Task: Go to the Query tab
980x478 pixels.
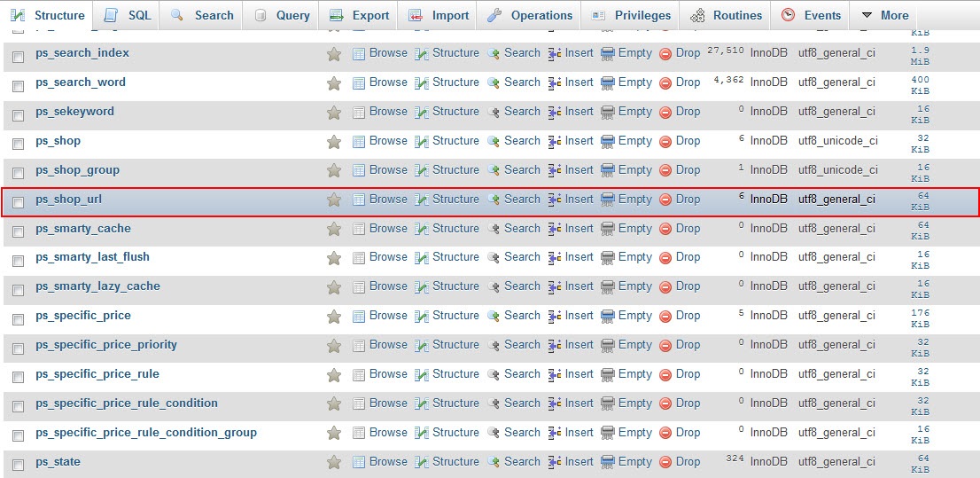Action: 282,15
